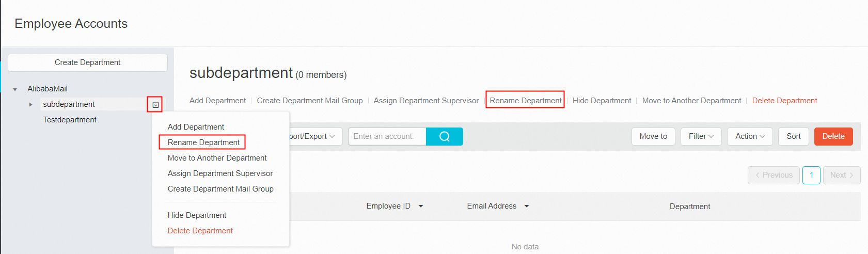Click the Employee ID column header text
This screenshot has width=868, height=254.
pos(388,206)
